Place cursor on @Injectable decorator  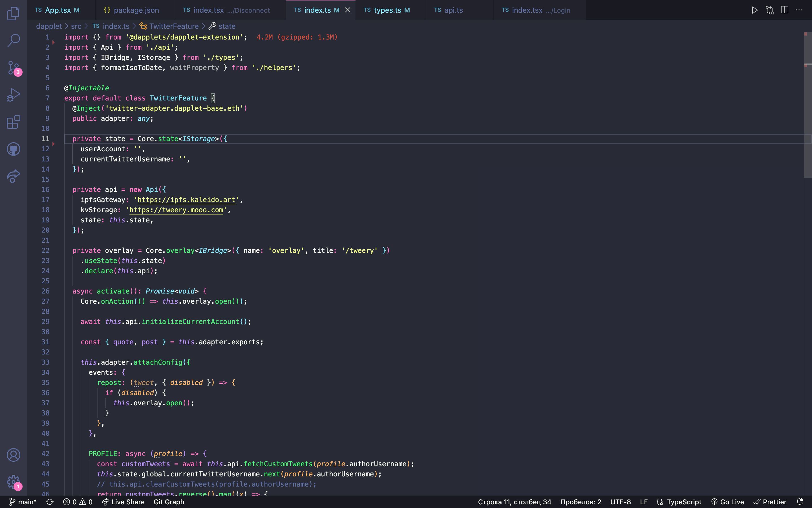tap(87, 88)
